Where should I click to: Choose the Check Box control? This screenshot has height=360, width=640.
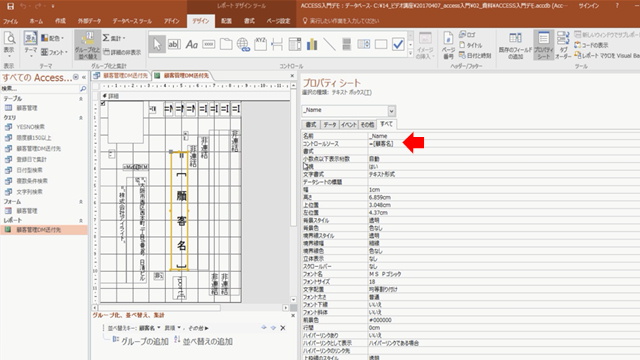(398, 44)
